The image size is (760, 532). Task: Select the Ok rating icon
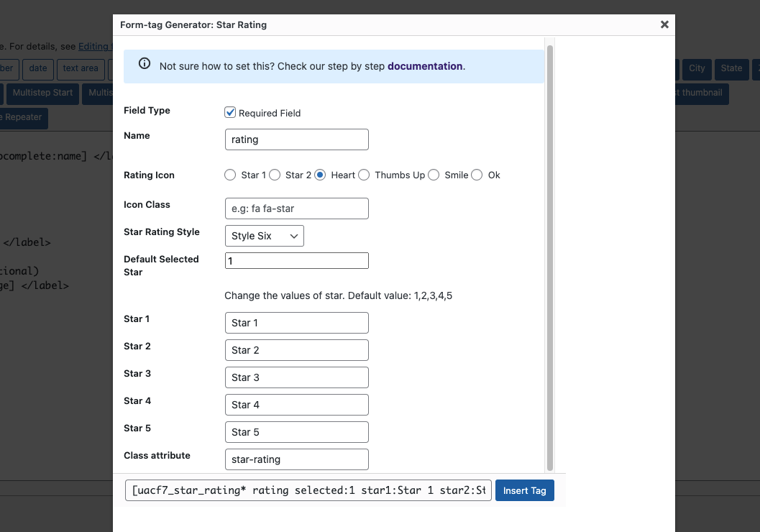point(477,175)
